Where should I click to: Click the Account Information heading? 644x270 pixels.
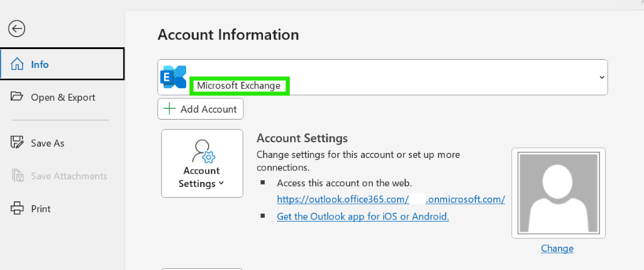pyautogui.click(x=228, y=35)
